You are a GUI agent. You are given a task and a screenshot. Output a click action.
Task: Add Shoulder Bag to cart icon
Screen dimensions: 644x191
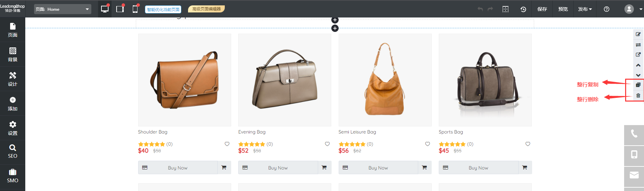point(224,167)
